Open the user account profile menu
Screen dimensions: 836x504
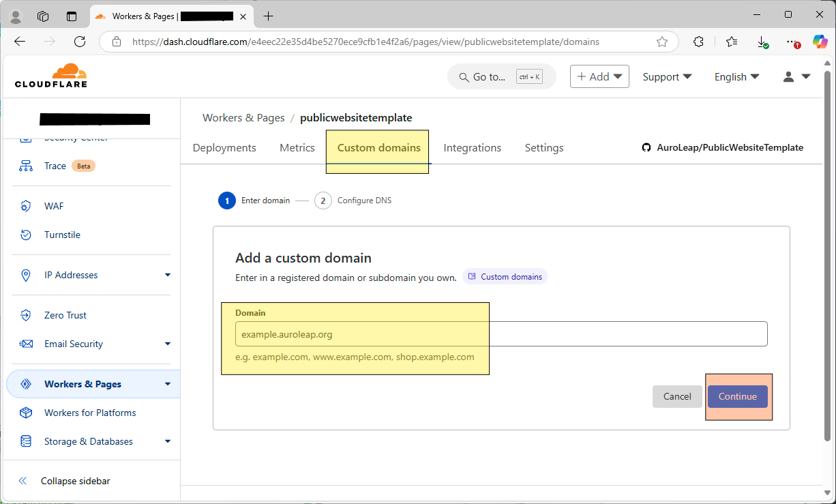coord(796,77)
